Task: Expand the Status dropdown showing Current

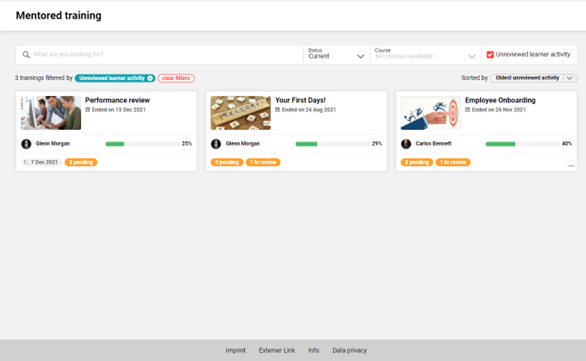Action: 336,55
